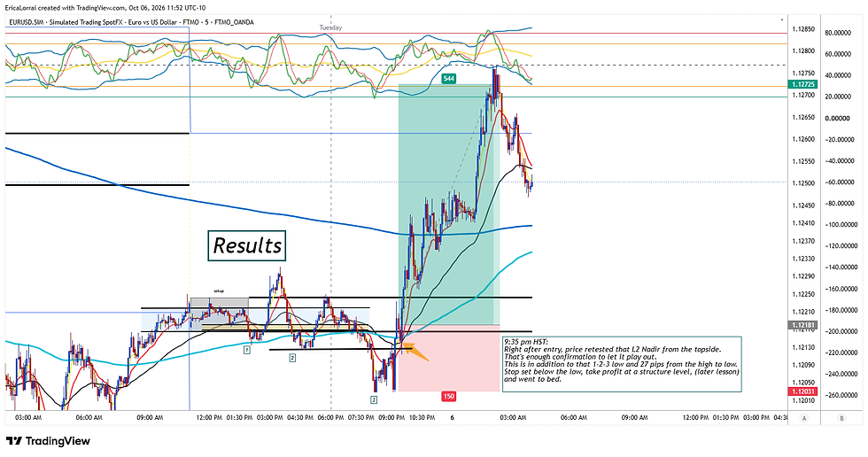Select the red 1.12031 stop price label

pos(802,391)
